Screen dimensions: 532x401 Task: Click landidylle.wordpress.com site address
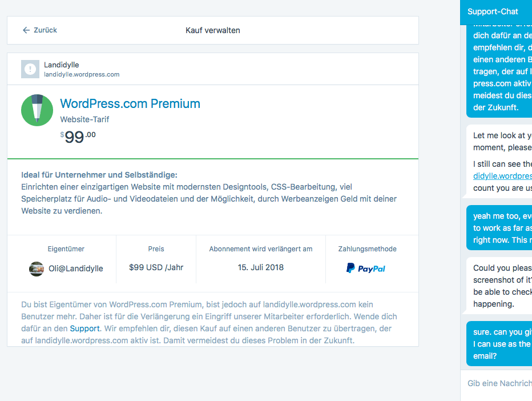click(82, 74)
